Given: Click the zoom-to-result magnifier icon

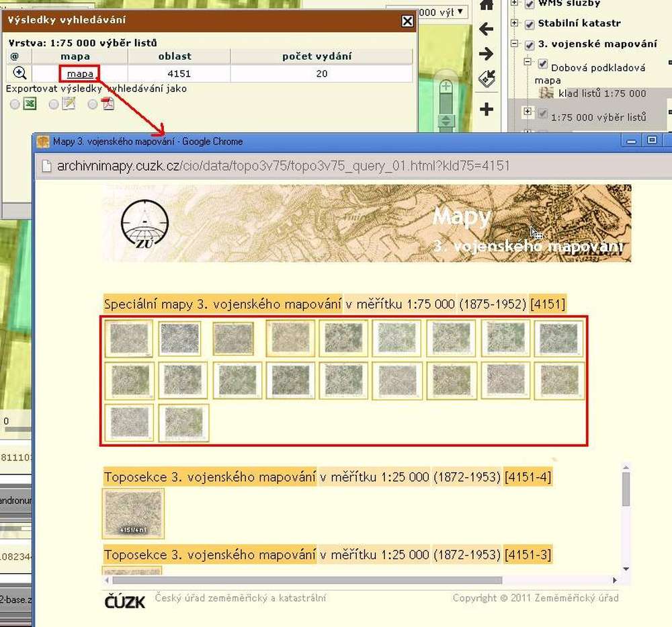Looking at the screenshot, I should pos(19,73).
